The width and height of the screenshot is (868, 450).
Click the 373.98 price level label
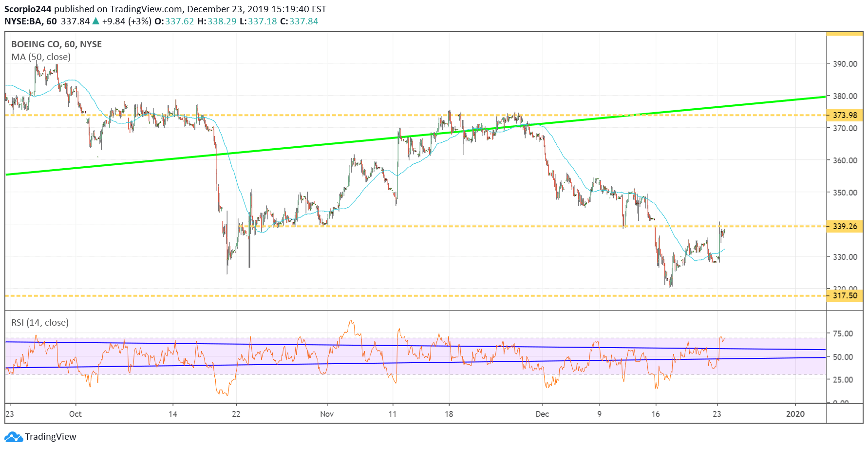tap(845, 115)
